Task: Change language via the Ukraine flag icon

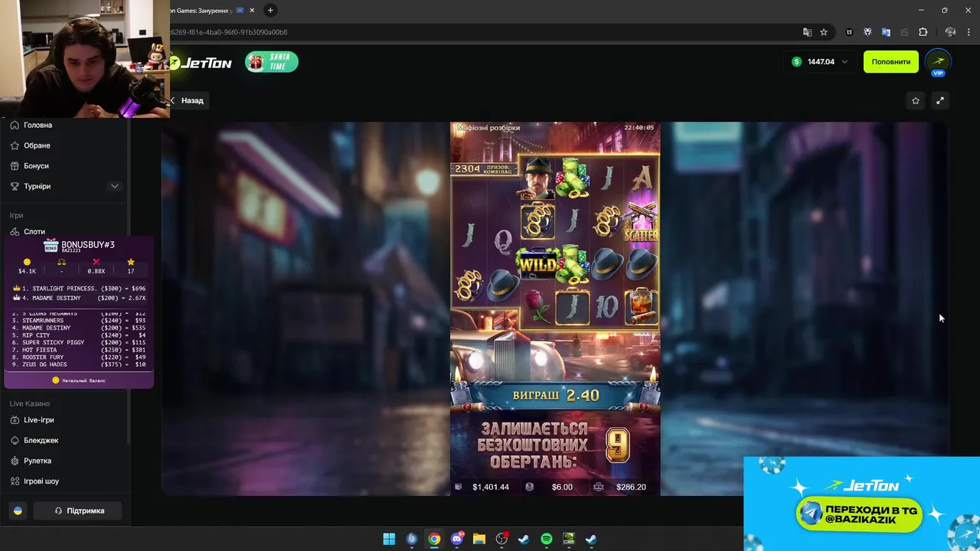Action: coord(18,510)
